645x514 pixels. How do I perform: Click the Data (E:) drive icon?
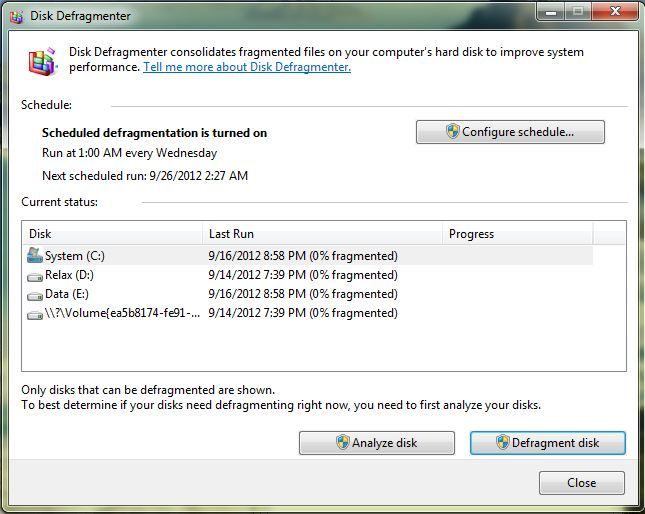[x=35, y=296]
